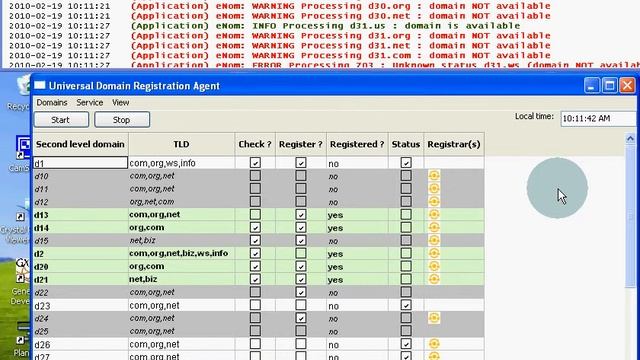This screenshot has width=640, height=360.
Task: Enable the Register checkbox for d2
Action: click(x=301, y=253)
